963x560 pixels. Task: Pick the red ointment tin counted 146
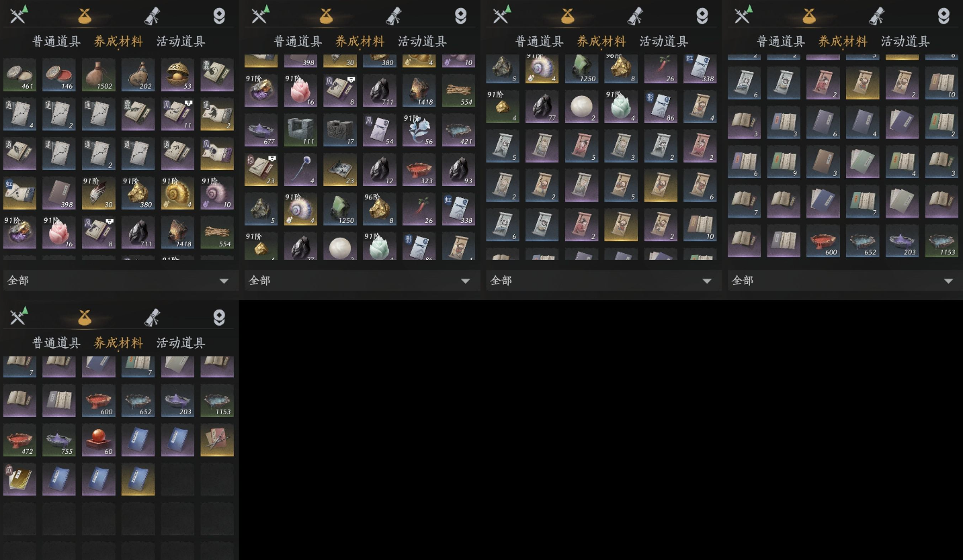[x=59, y=75]
